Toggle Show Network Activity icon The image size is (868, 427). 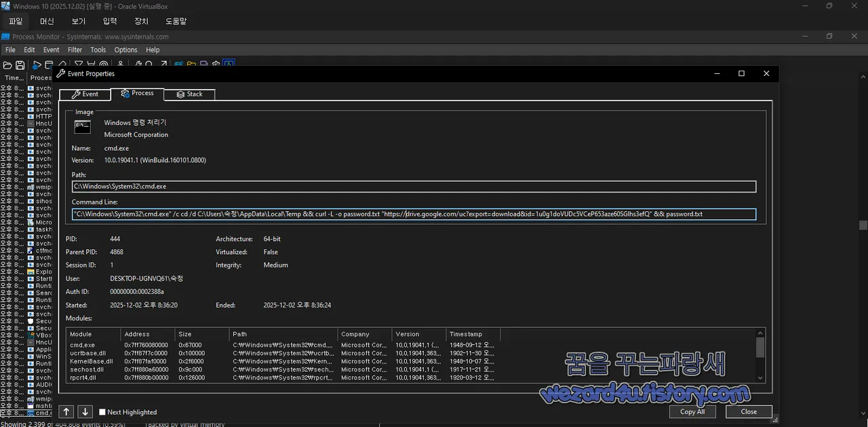203,64
